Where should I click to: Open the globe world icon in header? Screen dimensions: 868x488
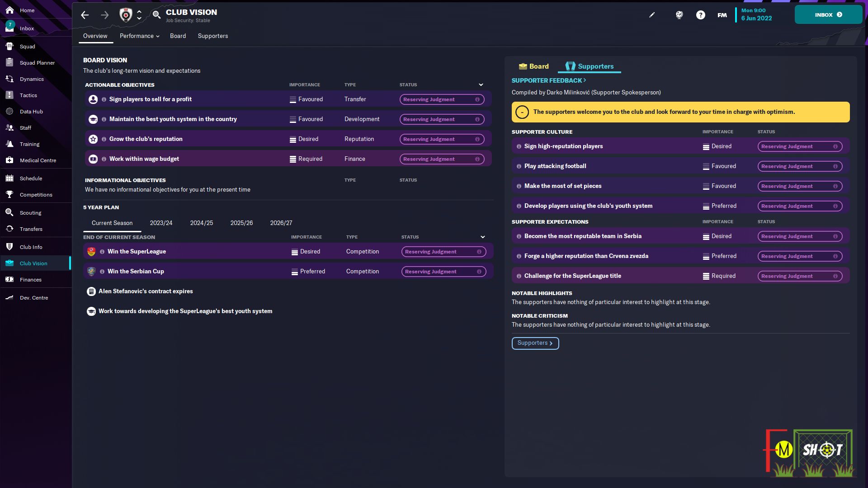pos(679,15)
